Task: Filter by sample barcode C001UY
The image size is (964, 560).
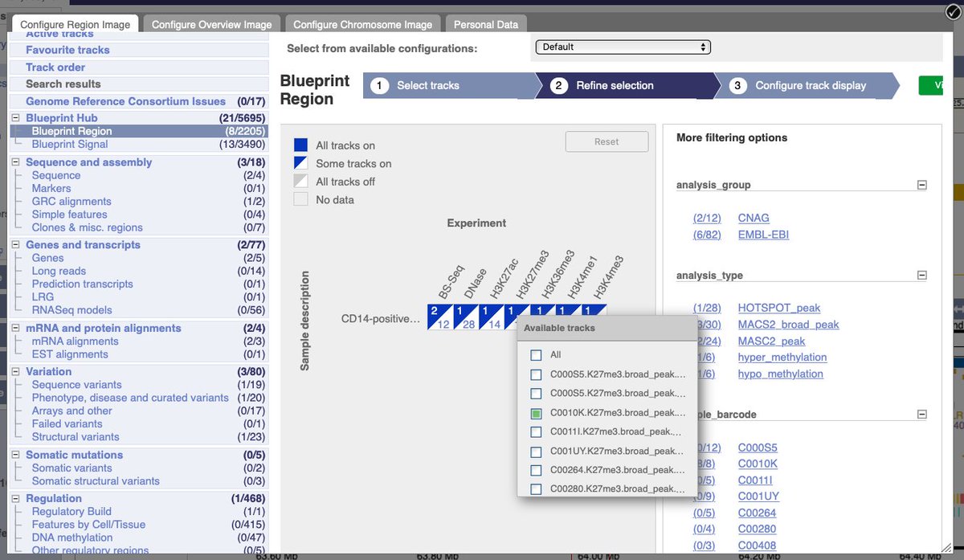Action: point(758,497)
